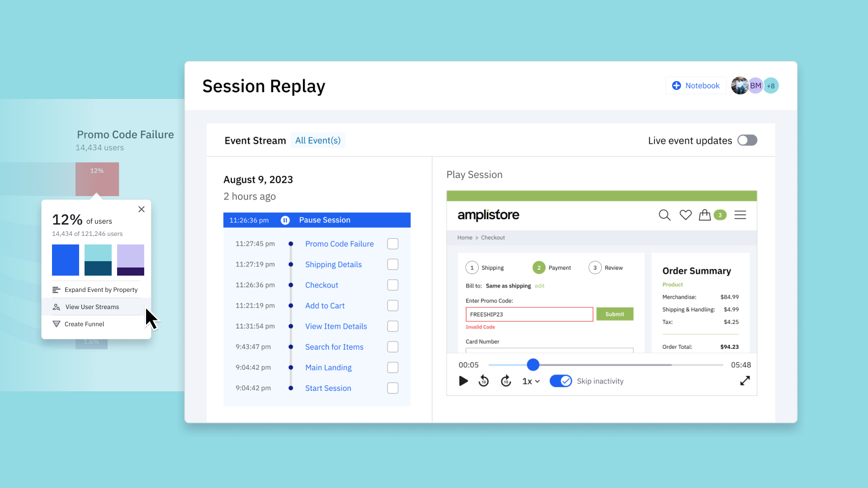Image resolution: width=868 pixels, height=488 pixels.
Task: Toggle the Live event updates switch
Action: (x=747, y=140)
